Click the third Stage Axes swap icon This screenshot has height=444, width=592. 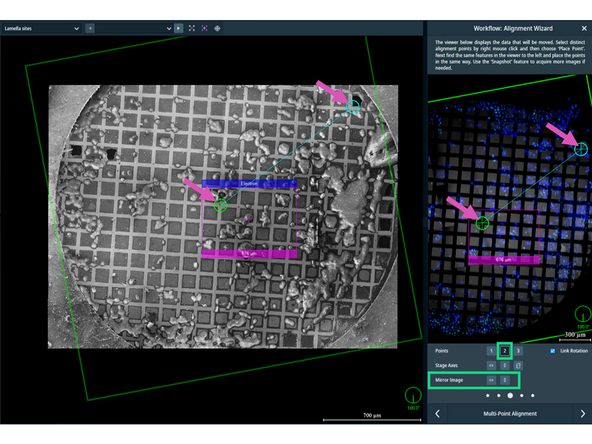point(518,365)
